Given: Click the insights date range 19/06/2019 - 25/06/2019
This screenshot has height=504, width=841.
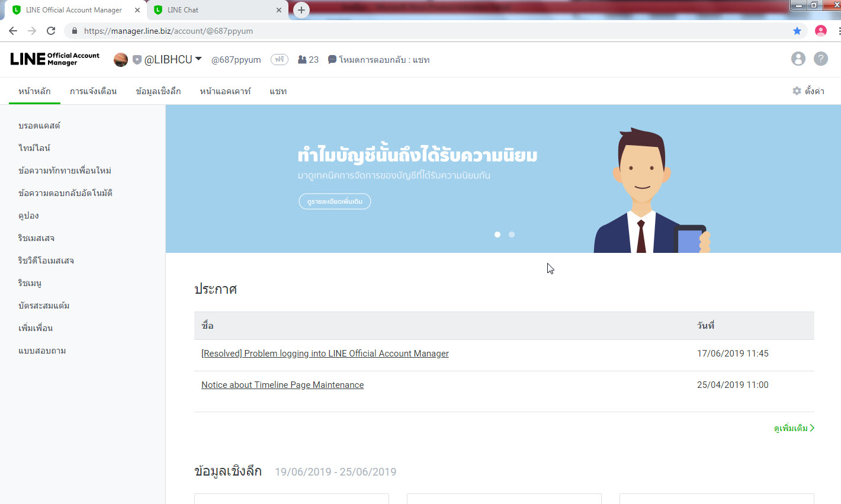Looking at the screenshot, I should (335, 472).
